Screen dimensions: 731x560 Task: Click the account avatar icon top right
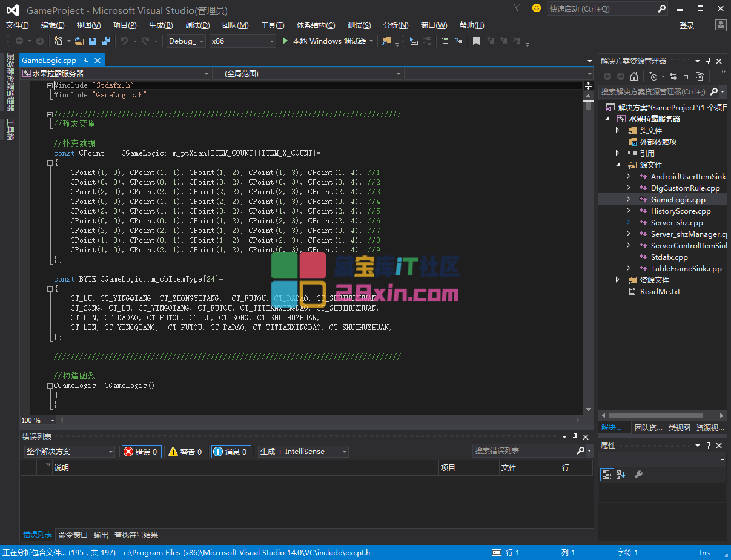click(721, 25)
